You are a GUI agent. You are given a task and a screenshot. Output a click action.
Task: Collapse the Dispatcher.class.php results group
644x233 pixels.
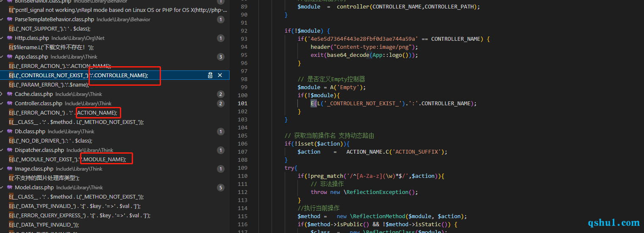click(2, 150)
